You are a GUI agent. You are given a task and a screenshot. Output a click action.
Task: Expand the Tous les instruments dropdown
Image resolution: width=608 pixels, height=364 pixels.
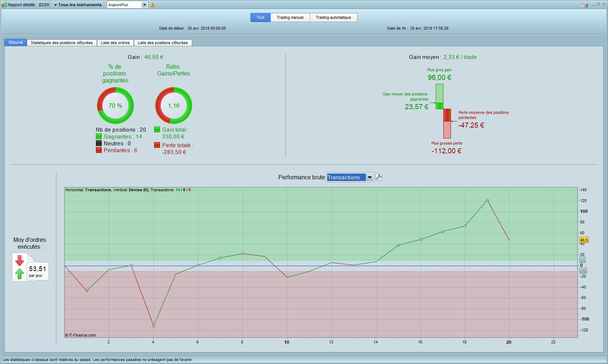(78, 5)
